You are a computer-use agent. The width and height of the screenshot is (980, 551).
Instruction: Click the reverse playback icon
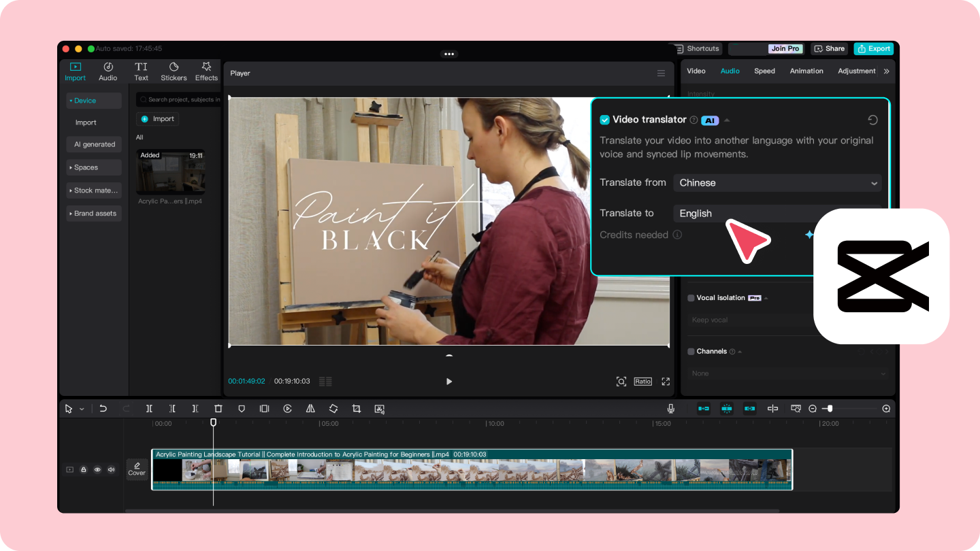pos(288,409)
